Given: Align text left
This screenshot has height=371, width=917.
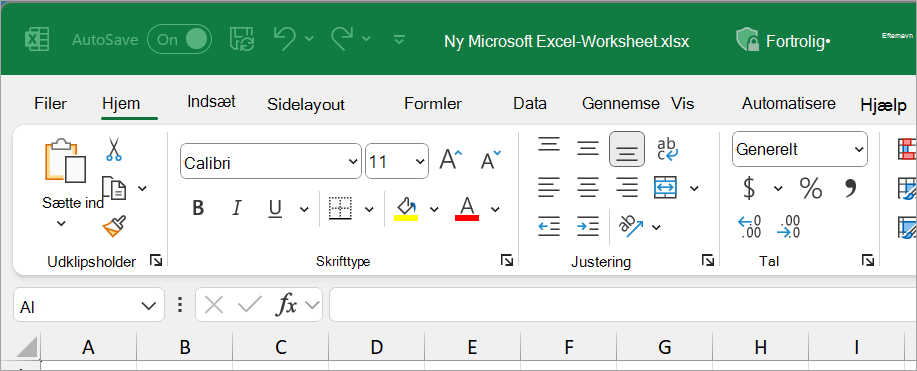Looking at the screenshot, I should pyautogui.click(x=549, y=187).
